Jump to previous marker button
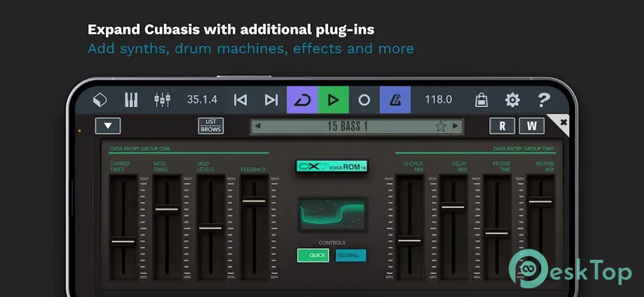Screen dimensions: 644x297 [240, 100]
